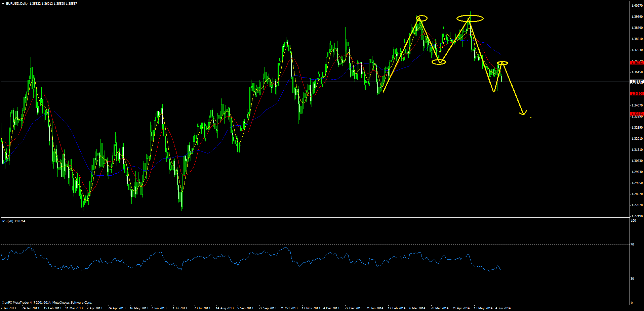This screenshot has width=644, height=311.
Task: Click the red 1.36723 price label
Action: [x=637, y=62]
